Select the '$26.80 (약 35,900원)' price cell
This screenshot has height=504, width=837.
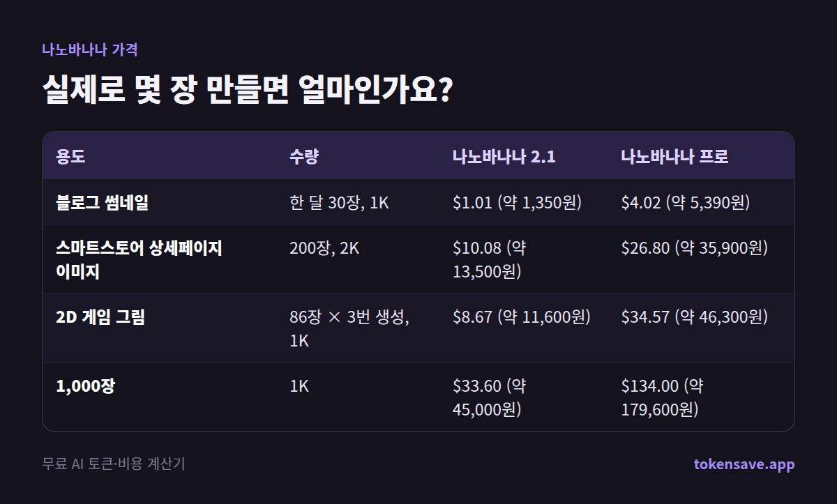pyautogui.click(x=695, y=248)
